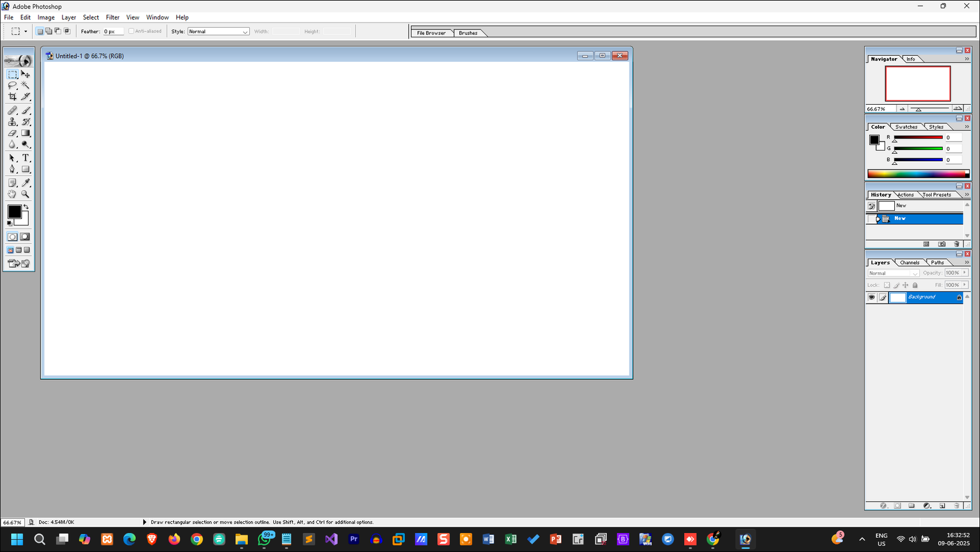Select the Hand tool

(12, 194)
